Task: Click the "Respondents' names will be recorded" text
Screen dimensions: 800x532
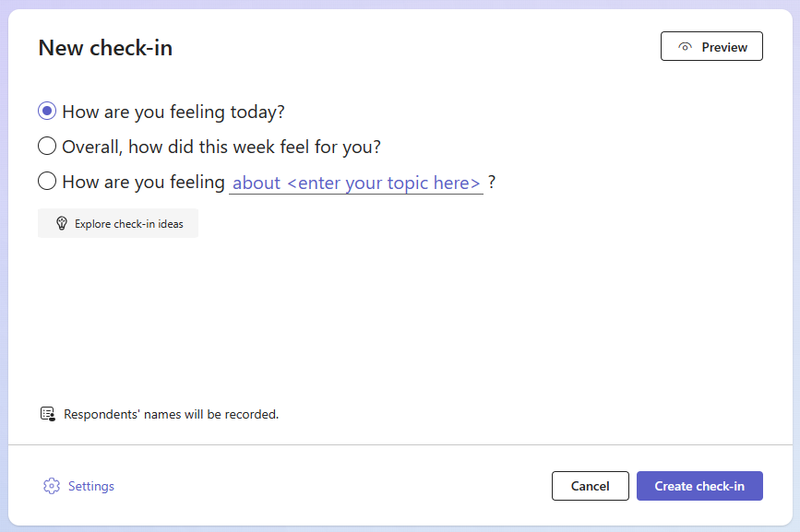Action: (x=171, y=414)
